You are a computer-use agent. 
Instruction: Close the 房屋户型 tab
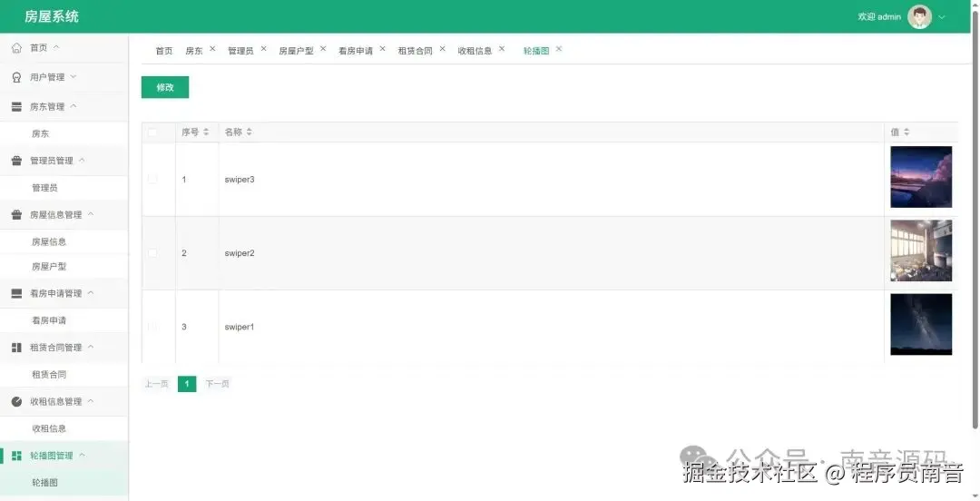[323, 48]
